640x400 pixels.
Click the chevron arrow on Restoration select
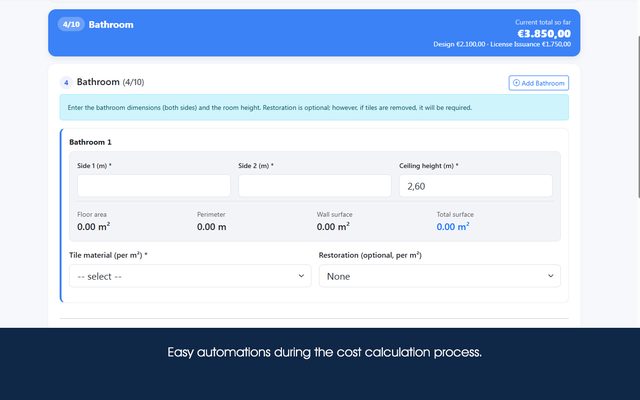[x=551, y=276]
